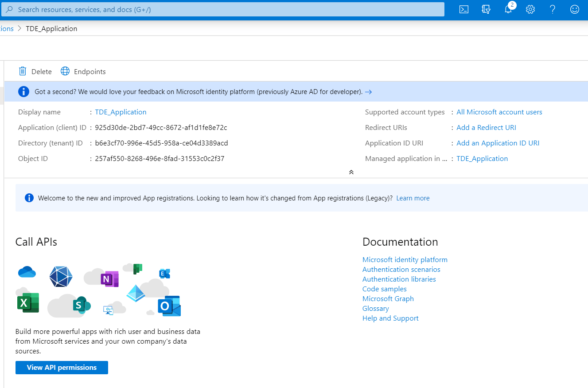Image resolution: width=588 pixels, height=388 pixels.
Task: Follow the arrow on the feedback banner
Action: coord(368,92)
